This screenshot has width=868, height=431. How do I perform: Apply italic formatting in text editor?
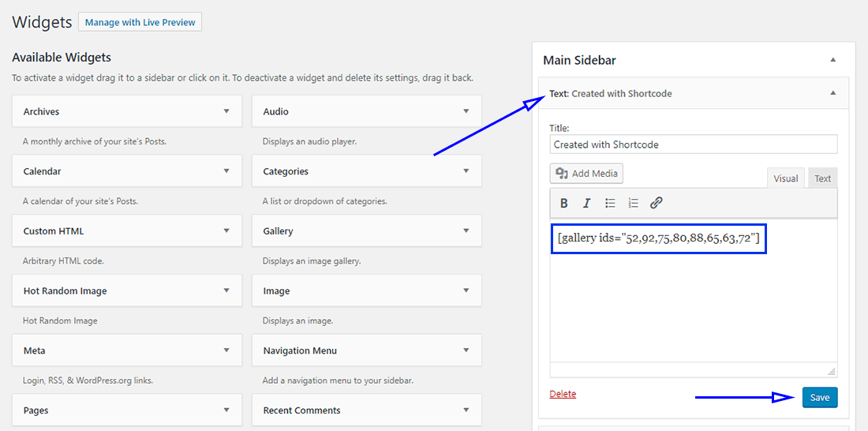[586, 203]
